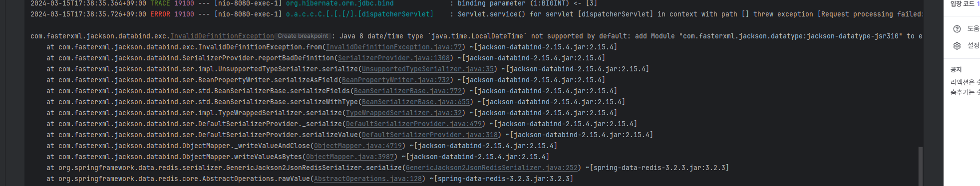Click the '입장 코드' label
Viewport: 980px width, 186px height.
(x=963, y=3)
